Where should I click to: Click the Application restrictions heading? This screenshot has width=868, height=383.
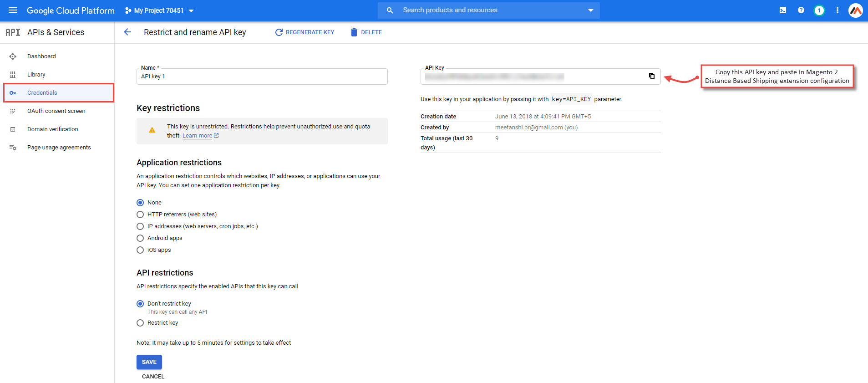click(179, 163)
